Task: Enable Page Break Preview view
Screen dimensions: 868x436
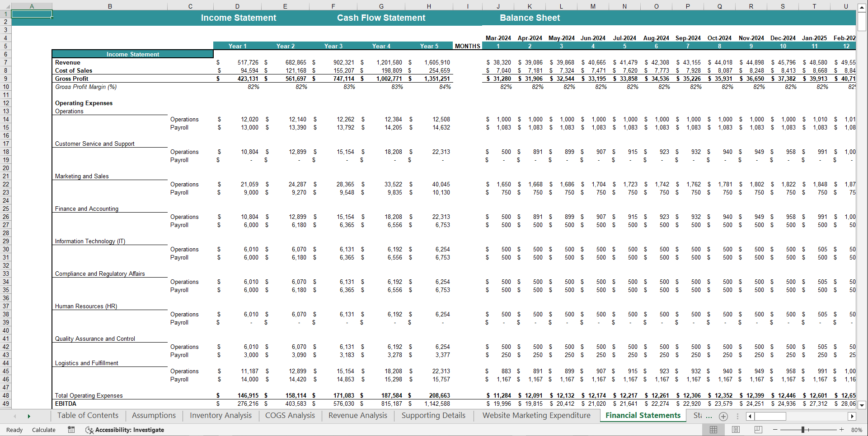Action: tap(758, 430)
